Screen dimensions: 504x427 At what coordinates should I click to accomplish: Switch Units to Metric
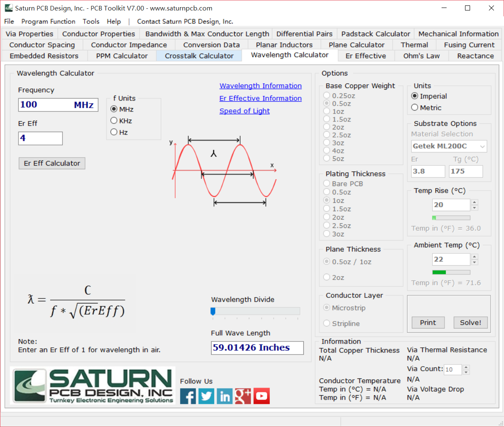point(415,107)
